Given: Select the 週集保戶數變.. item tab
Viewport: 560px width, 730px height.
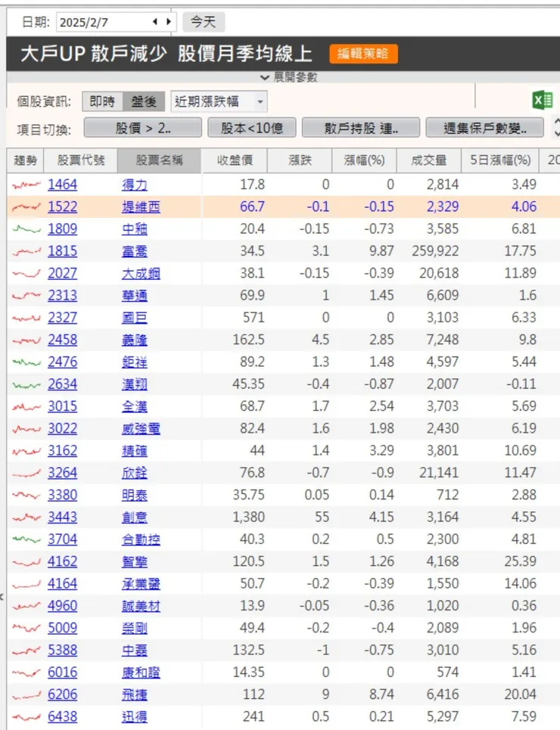Looking at the screenshot, I should (x=484, y=128).
